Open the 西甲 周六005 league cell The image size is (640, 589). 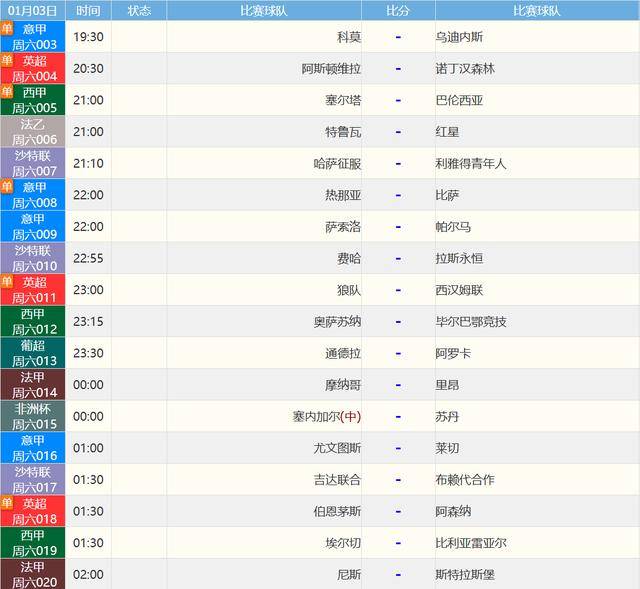pos(33,100)
